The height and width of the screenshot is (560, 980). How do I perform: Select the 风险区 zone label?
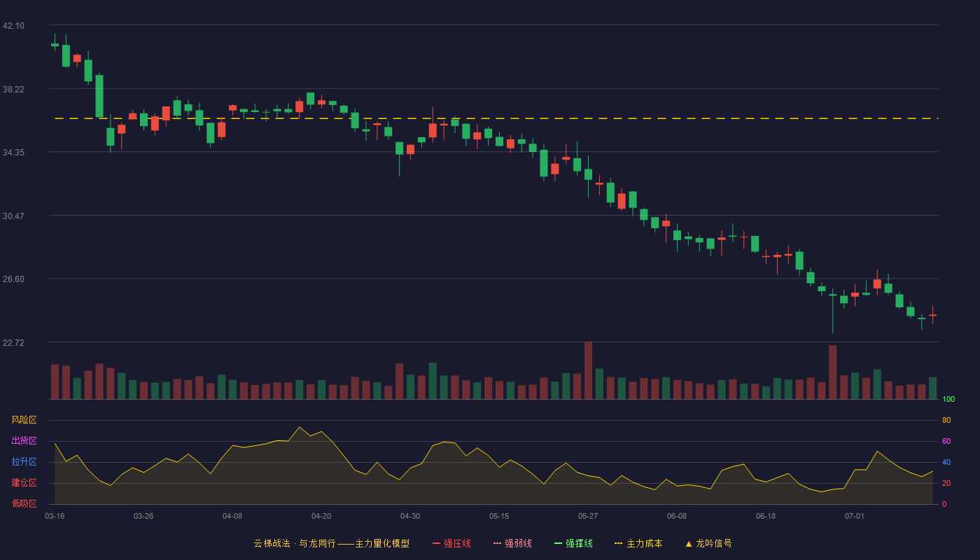24,420
